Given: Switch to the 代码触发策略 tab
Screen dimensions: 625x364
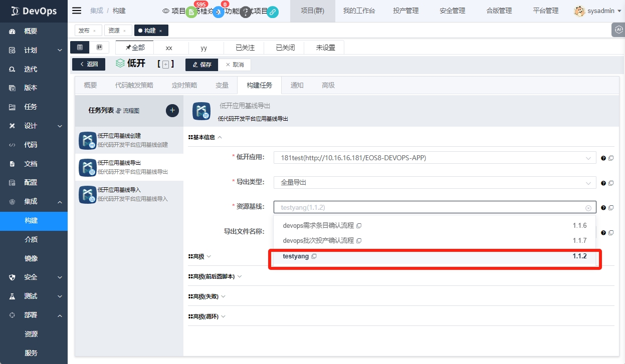Looking at the screenshot, I should (x=134, y=85).
